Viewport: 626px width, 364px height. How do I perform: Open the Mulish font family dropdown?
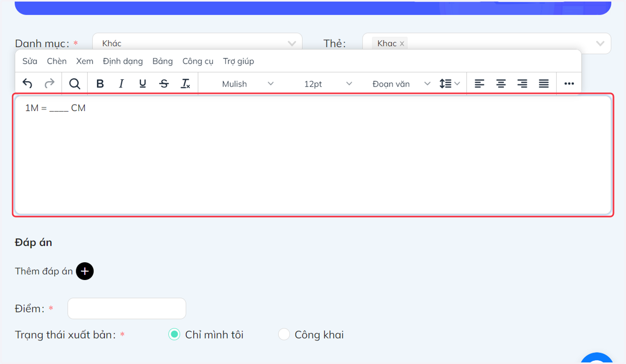tap(247, 83)
